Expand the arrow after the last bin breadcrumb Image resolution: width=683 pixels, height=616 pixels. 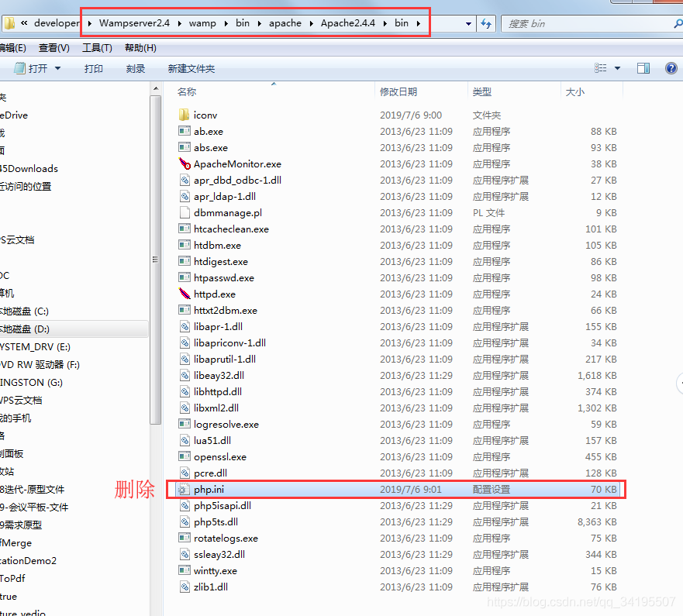418,23
